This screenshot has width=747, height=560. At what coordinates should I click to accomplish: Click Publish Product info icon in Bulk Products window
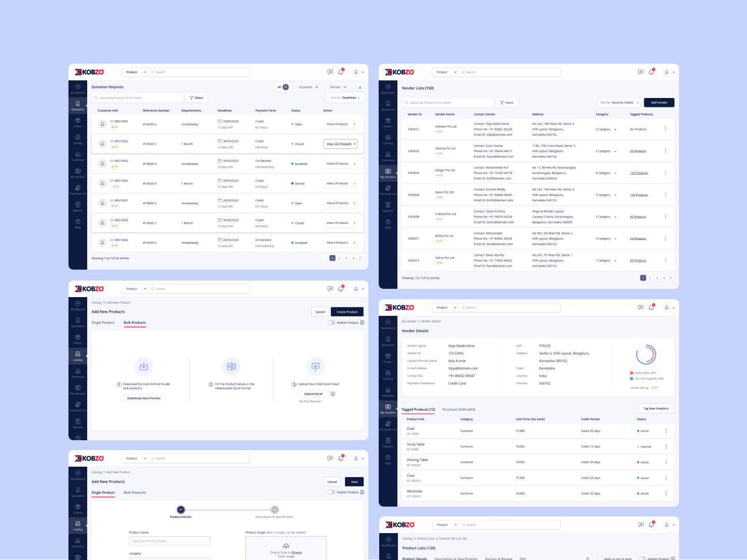(x=362, y=323)
